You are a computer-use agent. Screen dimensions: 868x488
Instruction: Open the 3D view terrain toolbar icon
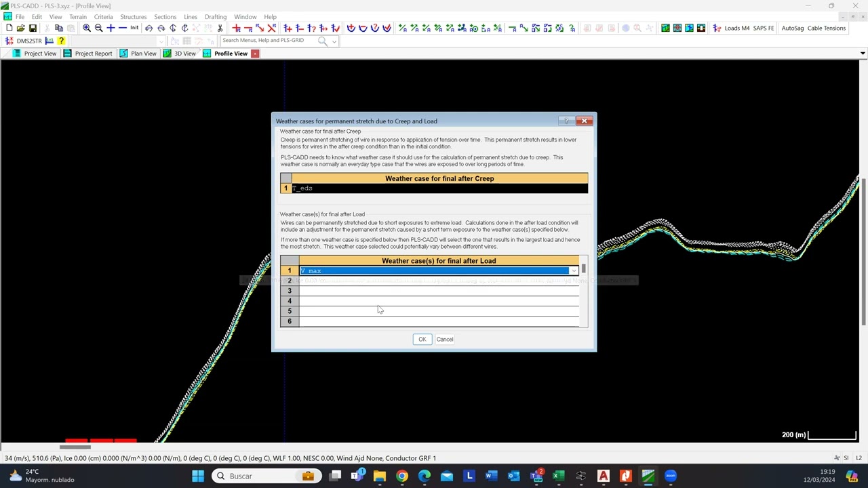(x=665, y=28)
